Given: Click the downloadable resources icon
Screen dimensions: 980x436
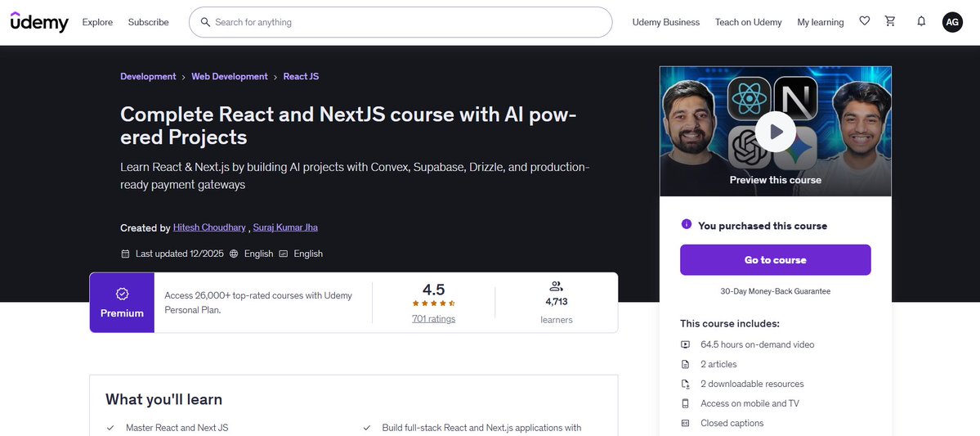Looking at the screenshot, I should 686,384.
